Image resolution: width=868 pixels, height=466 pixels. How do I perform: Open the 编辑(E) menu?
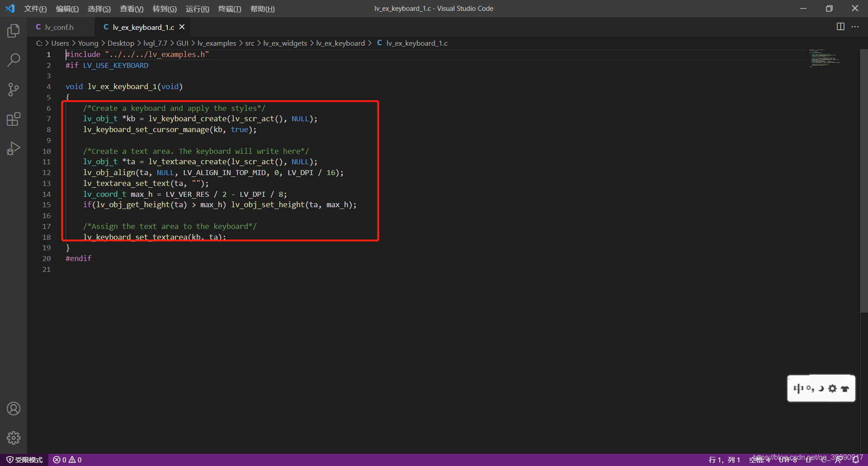pyautogui.click(x=67, y=9)
